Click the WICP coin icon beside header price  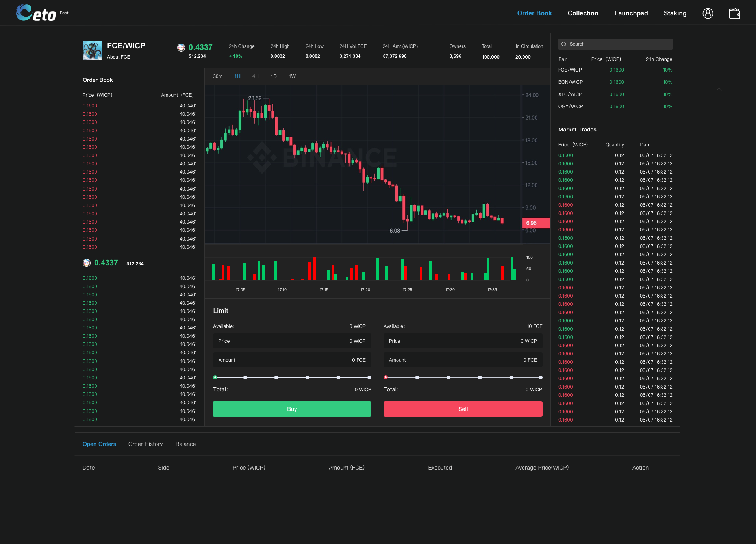tap(181, 48)
